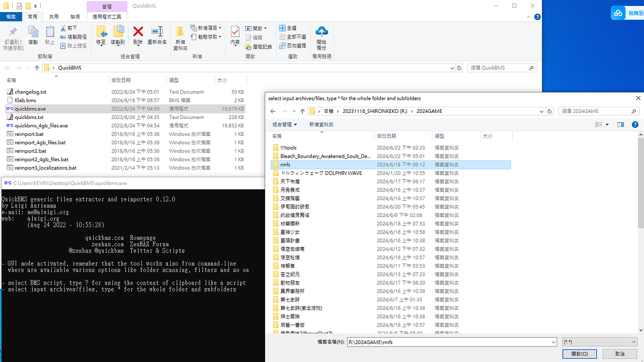Click ribbon's 新增資料夾 new folder icon
The height and width of the screenshot is (362, 644).
(180, 32)
